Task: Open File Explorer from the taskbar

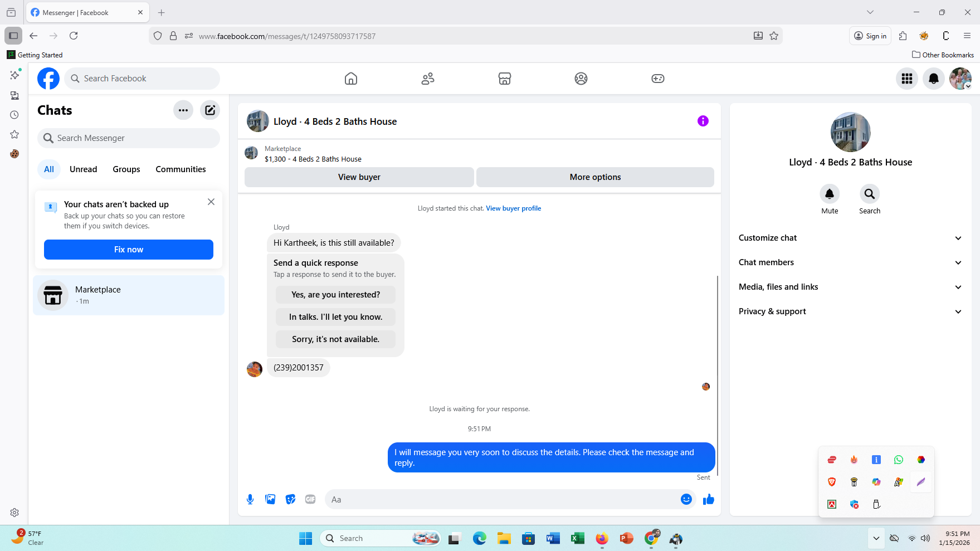Action: (x=504, y=538)
